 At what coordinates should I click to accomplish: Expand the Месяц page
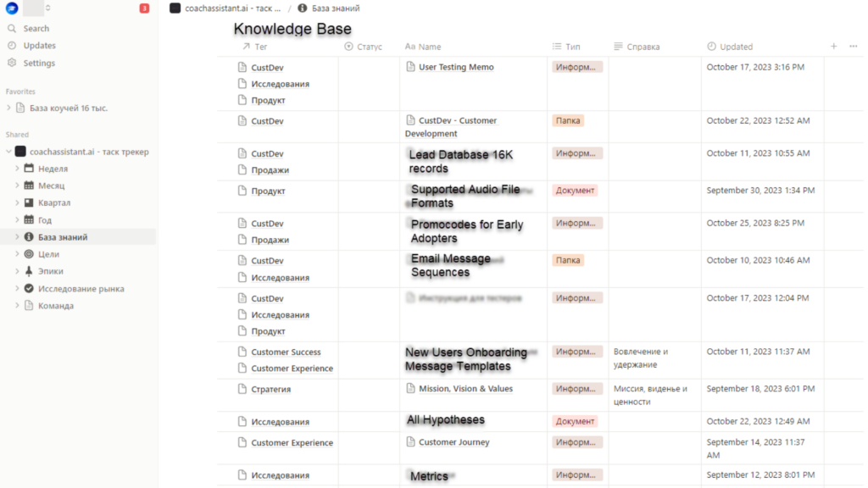17,186
